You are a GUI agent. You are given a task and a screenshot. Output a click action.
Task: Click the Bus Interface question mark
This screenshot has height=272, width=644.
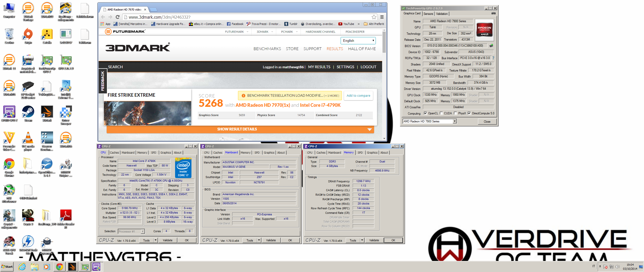pyautogui.click(x=493, y=58)
